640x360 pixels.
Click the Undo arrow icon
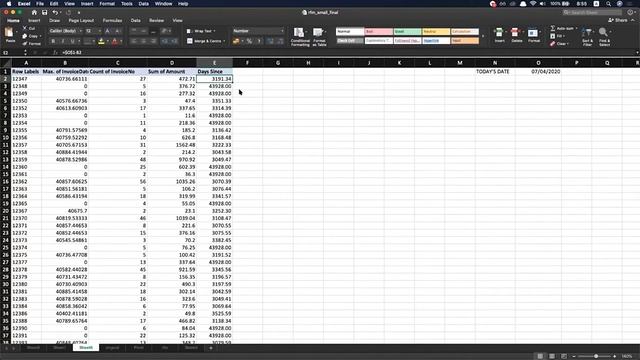[x=55, y=13]
